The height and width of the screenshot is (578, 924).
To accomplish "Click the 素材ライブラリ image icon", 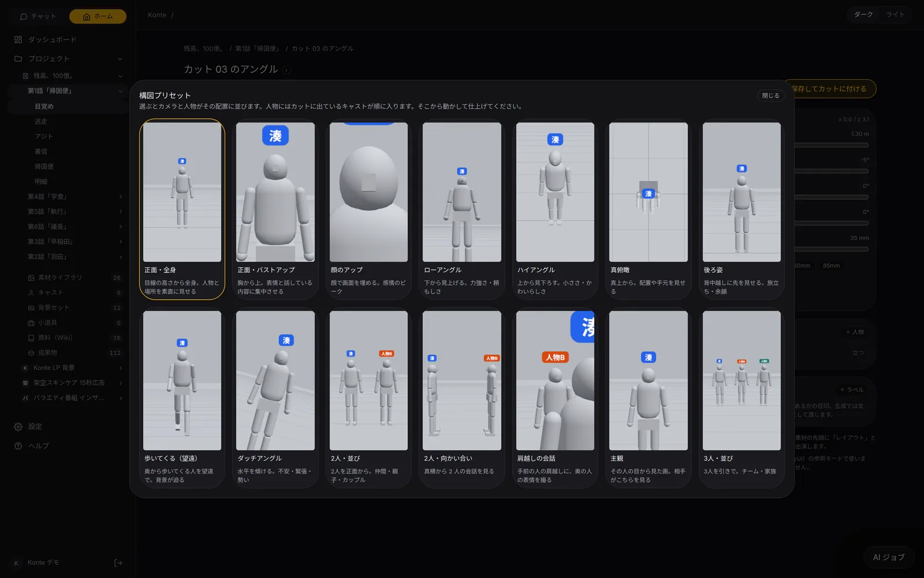I will pyautogui.click(x=31, y=278).
